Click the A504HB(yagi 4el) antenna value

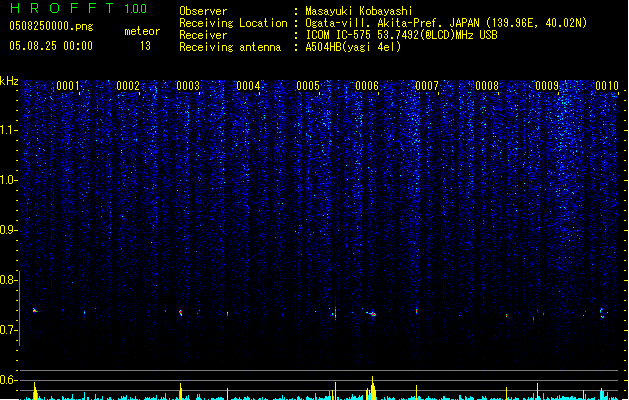pyautogui.click(x=353, y=47)
